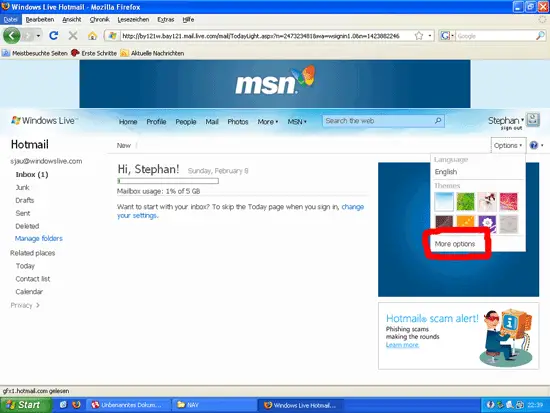
Task: Switch to Unbenanntes Dokument taskbar window
Action: (x=128, y=405)
